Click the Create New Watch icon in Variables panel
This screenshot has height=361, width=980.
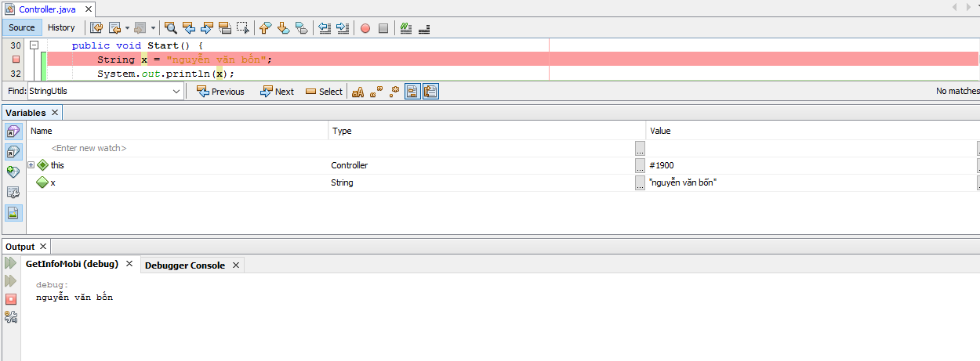(14, 171)
